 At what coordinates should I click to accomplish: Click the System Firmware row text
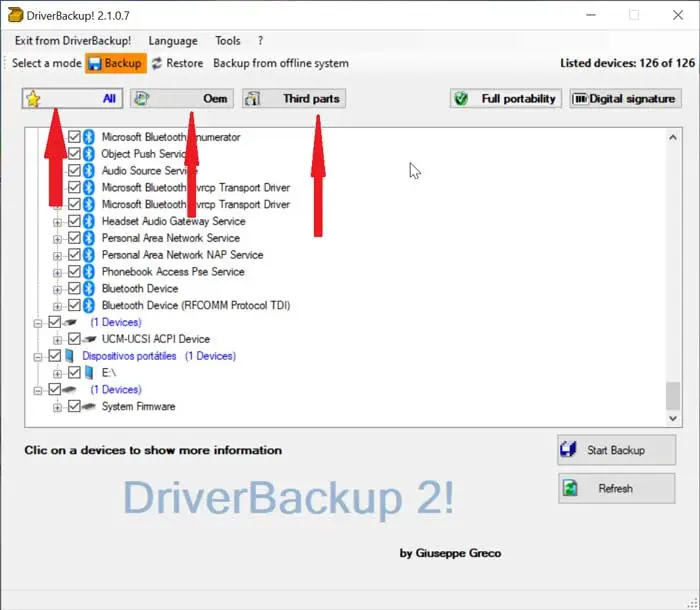pyautogui.click(x=138, y=406)
